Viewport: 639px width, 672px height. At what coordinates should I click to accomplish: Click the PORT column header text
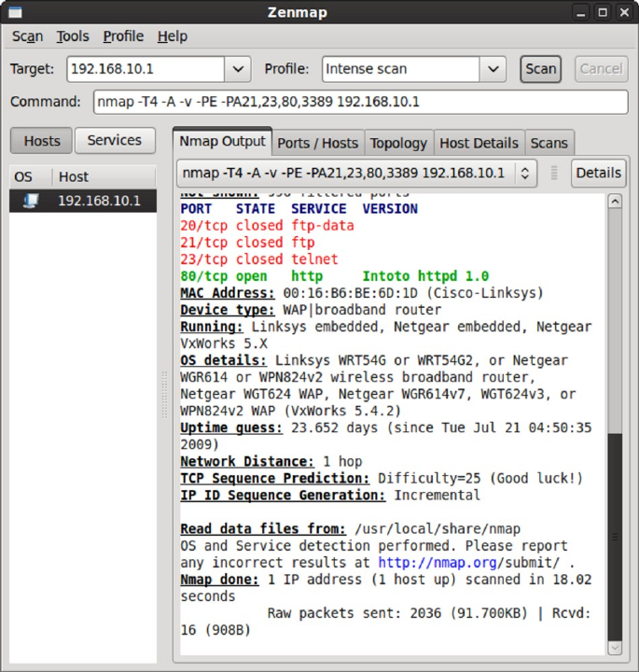coord(196,209)
